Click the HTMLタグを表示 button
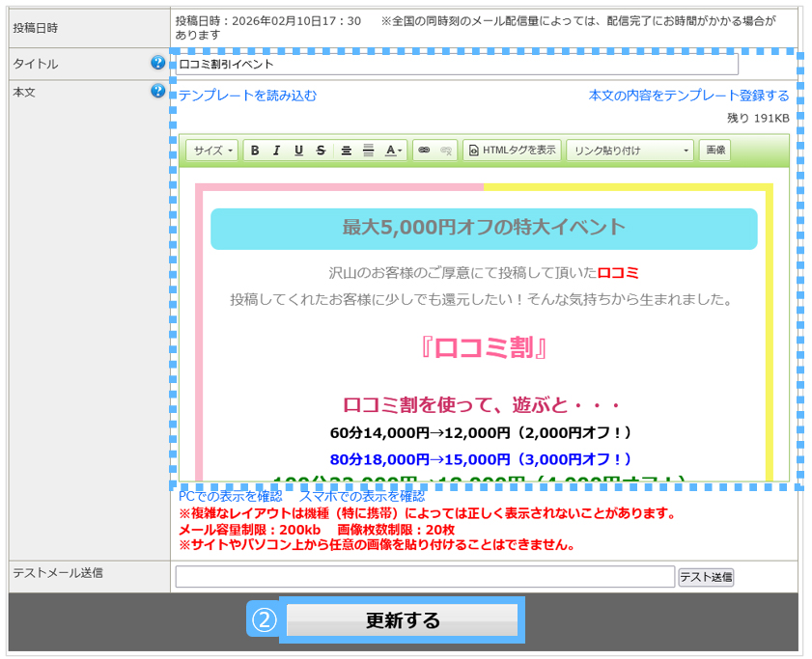 click(512, 151)
